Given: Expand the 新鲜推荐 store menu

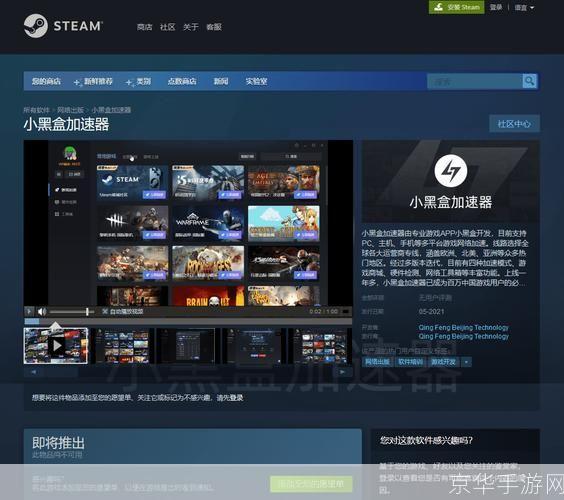Looking at the screenshot, I should (94, 82).
